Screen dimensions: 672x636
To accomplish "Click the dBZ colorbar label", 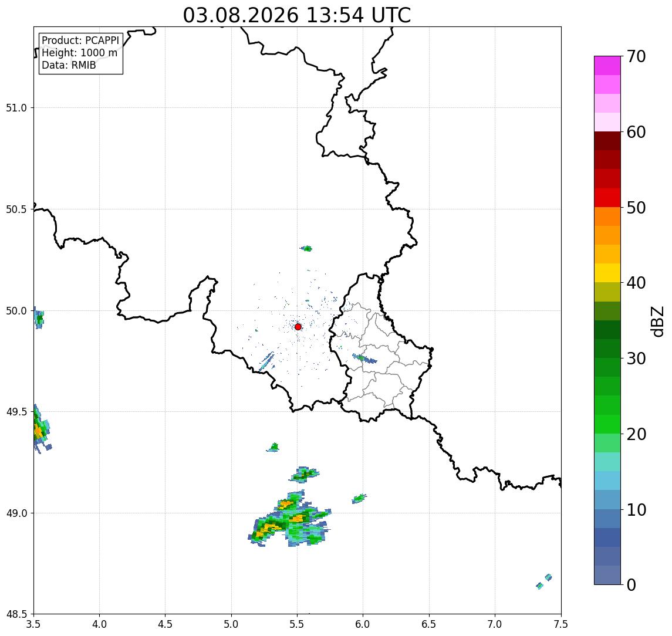I will click(657, 322).
